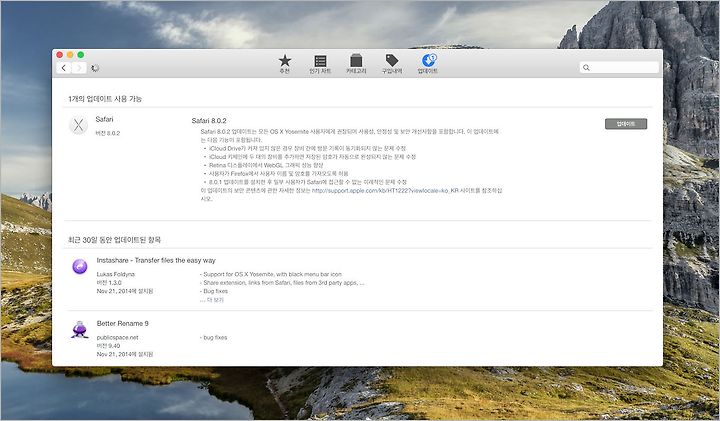
Task: Click the Better Rename version 9.40 label
Action: point(108,346)
